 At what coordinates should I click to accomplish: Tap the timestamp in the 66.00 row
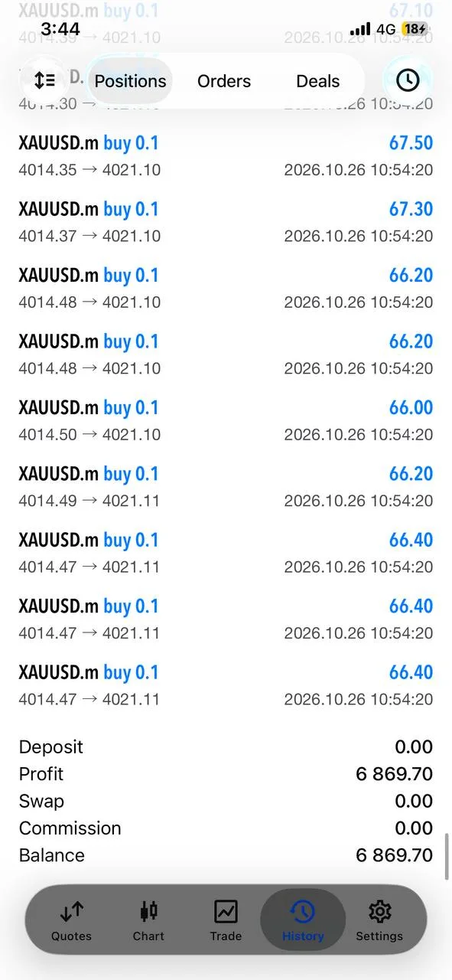pyautogui.click(x=359, y=435)
